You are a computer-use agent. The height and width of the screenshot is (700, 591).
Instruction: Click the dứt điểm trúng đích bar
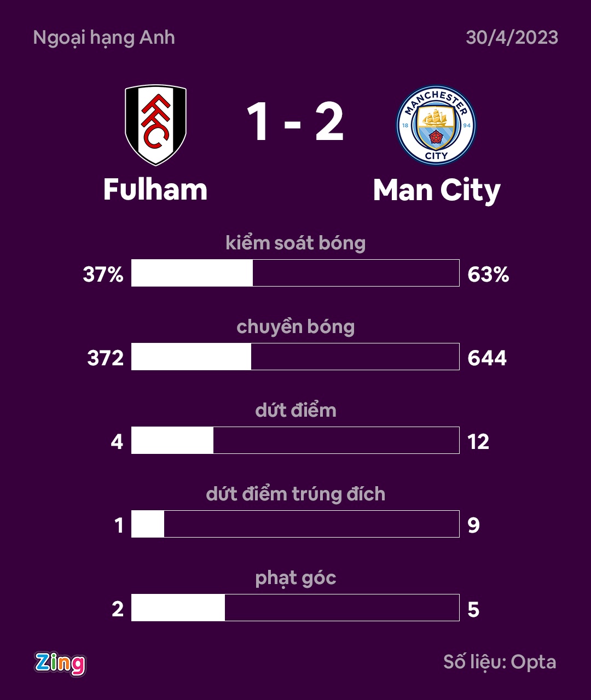[x=295, y=524]
